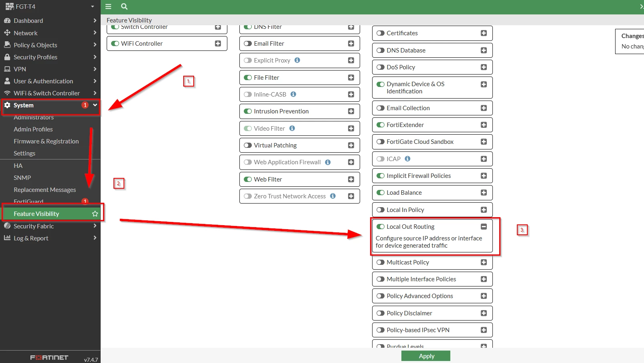Expand the Certificates description plus icon
Viewport: 644px width, 363px height.
484,33
